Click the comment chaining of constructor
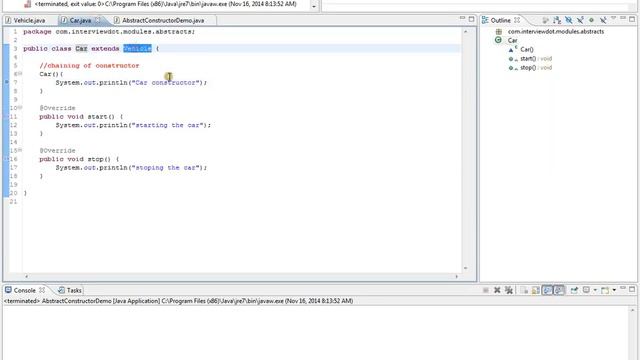640x360 pixels. 89,65
